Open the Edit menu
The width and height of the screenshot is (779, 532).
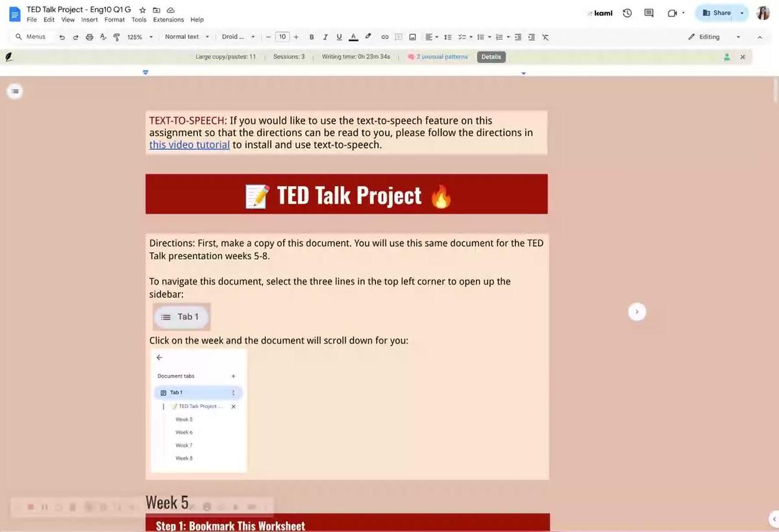[49, 20]
